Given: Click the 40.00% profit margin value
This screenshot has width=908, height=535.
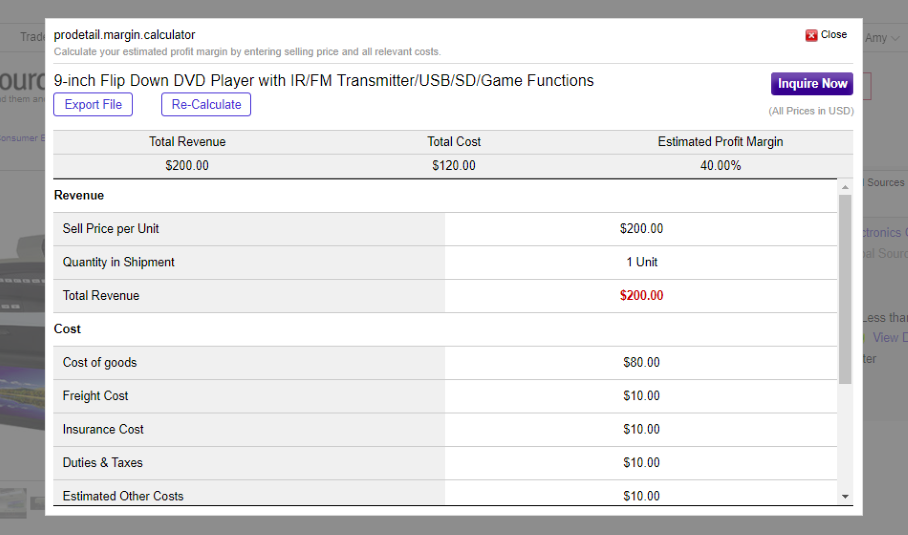Looking at the screenshot, I should click(720, 166).
